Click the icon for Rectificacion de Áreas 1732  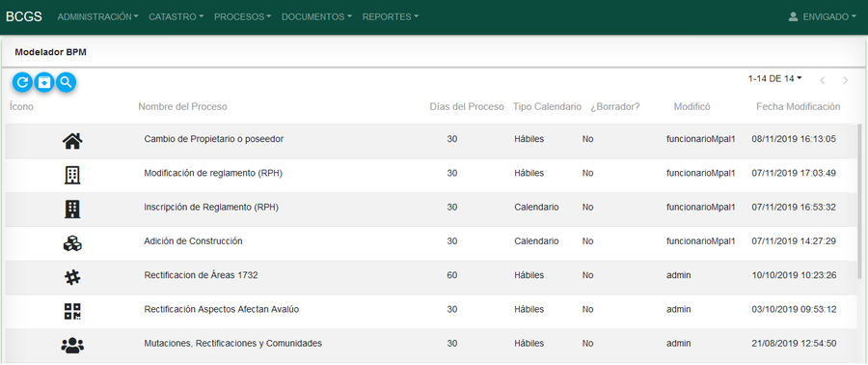72,277
